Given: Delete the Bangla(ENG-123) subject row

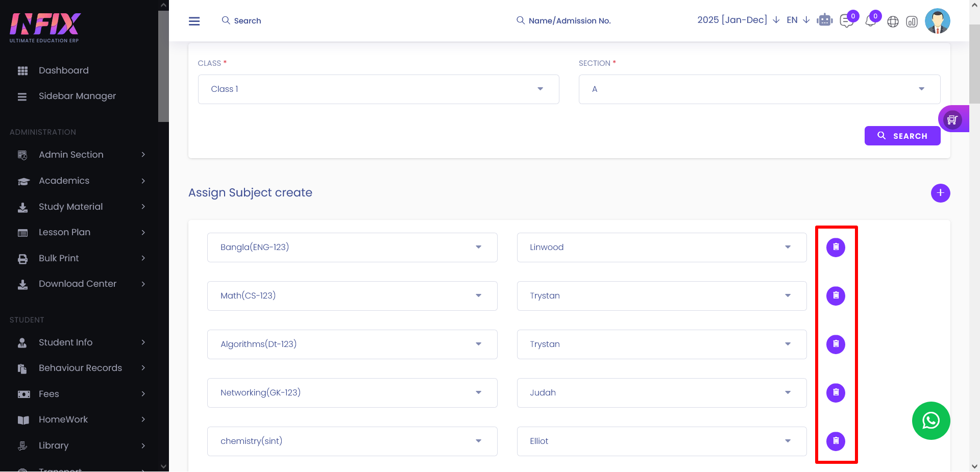Looking at the screenshot, I should pos(836,247).
